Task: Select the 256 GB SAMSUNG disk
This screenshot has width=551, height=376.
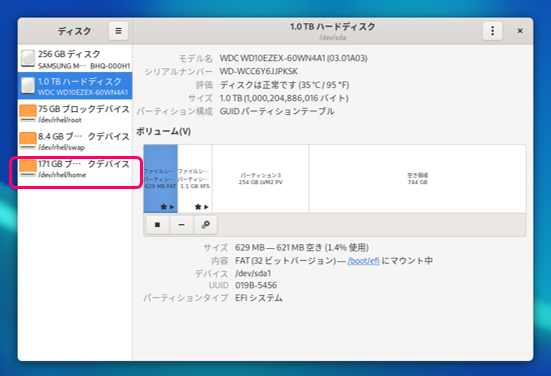Action: click(x=75, y=59)
